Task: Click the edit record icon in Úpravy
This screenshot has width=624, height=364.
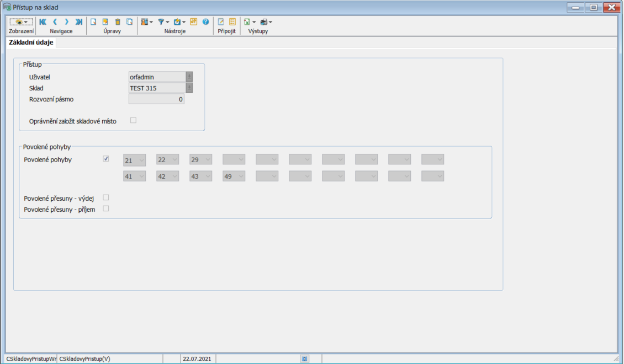Action: [x=105, y=22]
